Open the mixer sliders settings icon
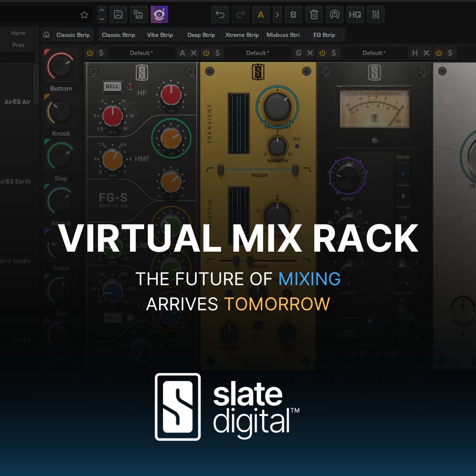Screen dimensions: 476x476 [x=376, y=14]
